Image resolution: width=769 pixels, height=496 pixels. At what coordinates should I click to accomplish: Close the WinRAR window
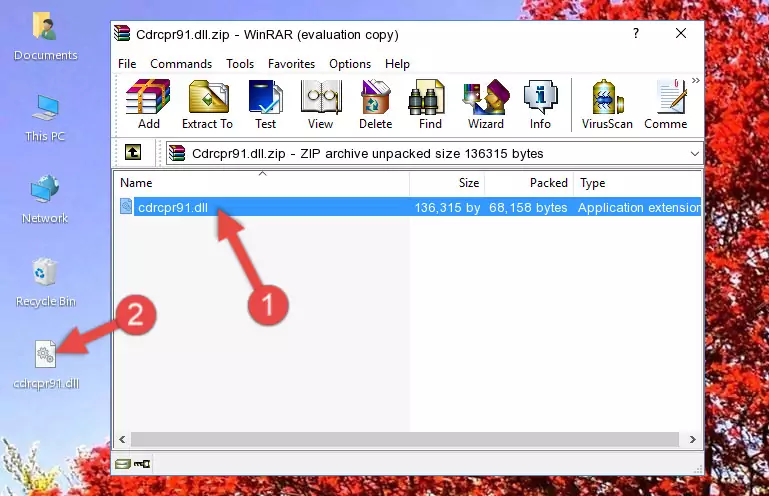[x=681, y=33]
